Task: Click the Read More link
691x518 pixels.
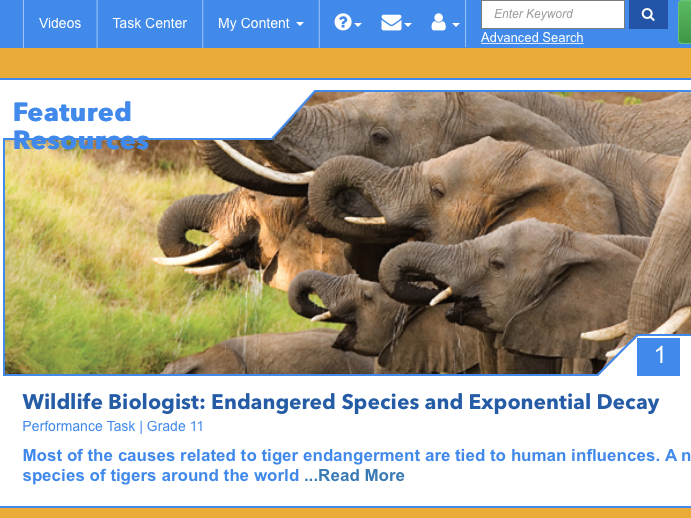Action: [361, 475]
